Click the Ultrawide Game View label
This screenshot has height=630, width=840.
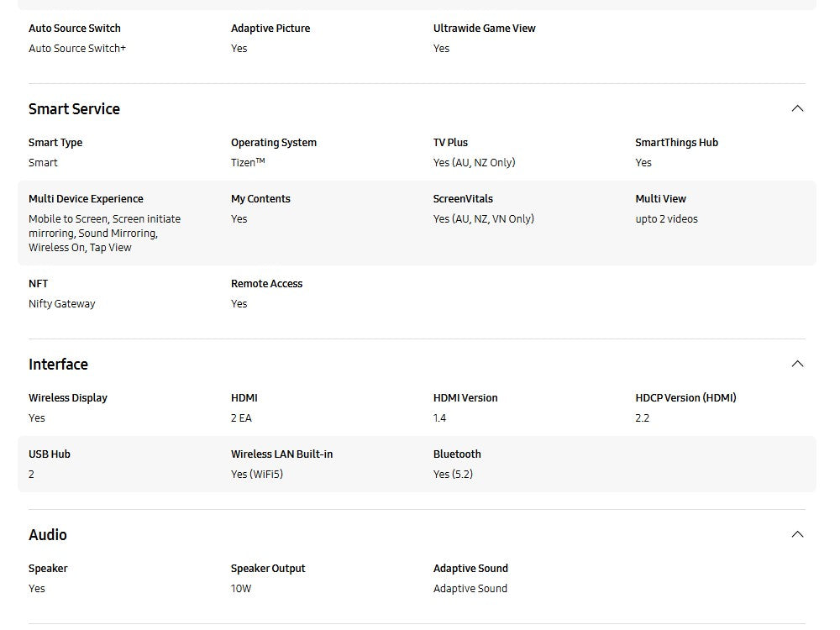point(484,29)
